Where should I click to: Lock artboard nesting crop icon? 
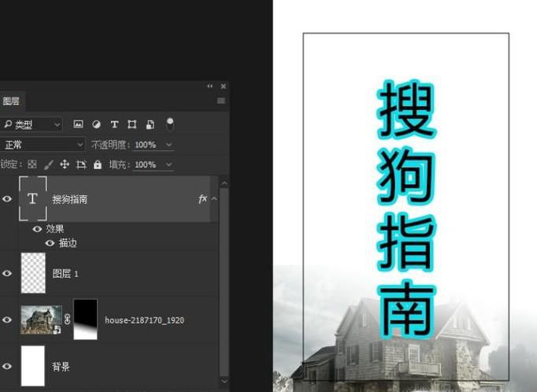pos(81,165)
